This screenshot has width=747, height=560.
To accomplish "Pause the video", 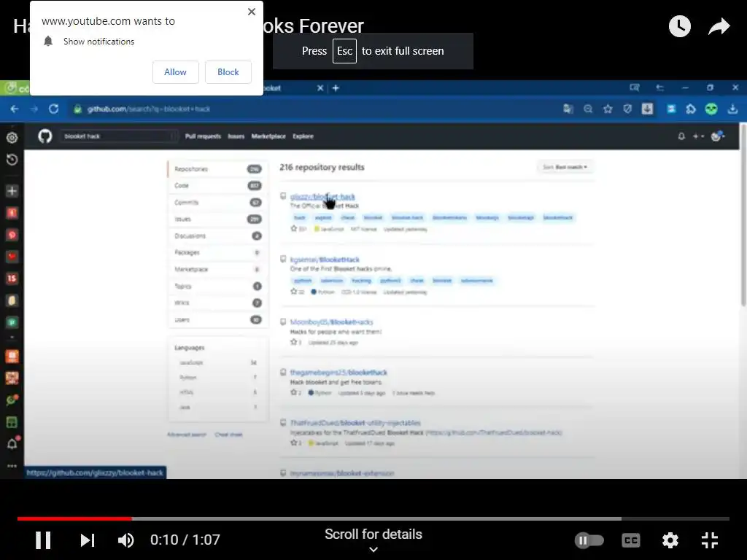I will (x=43, y=540).
